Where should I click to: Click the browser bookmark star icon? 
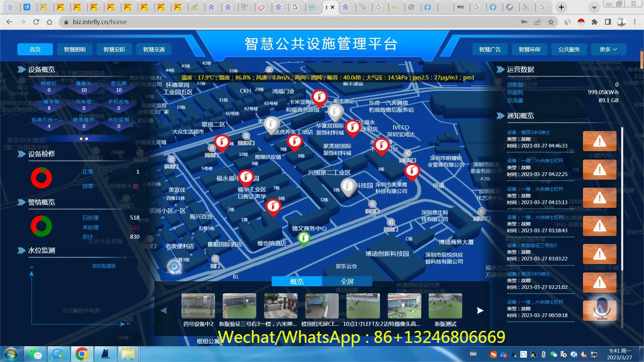click(551, 22)
